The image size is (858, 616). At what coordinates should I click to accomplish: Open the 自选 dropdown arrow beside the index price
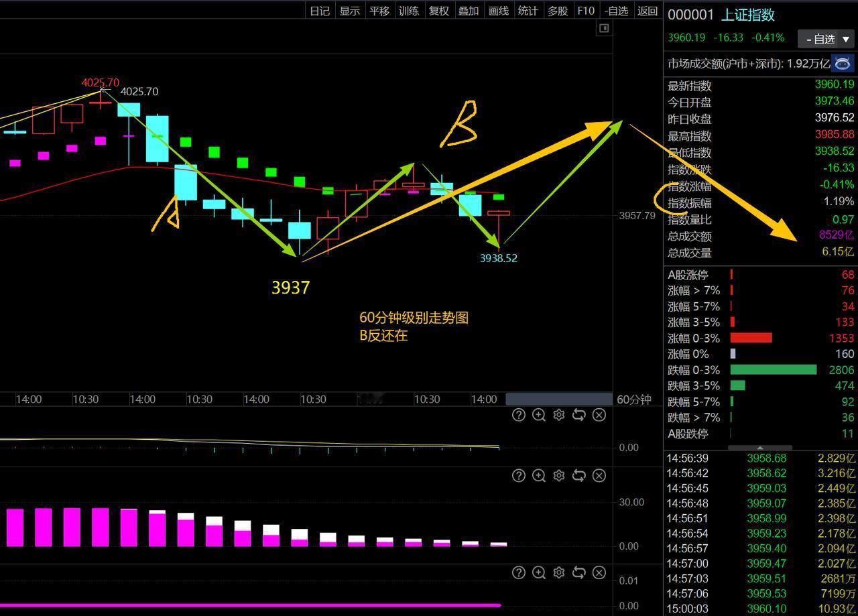[x=846, y=39]
